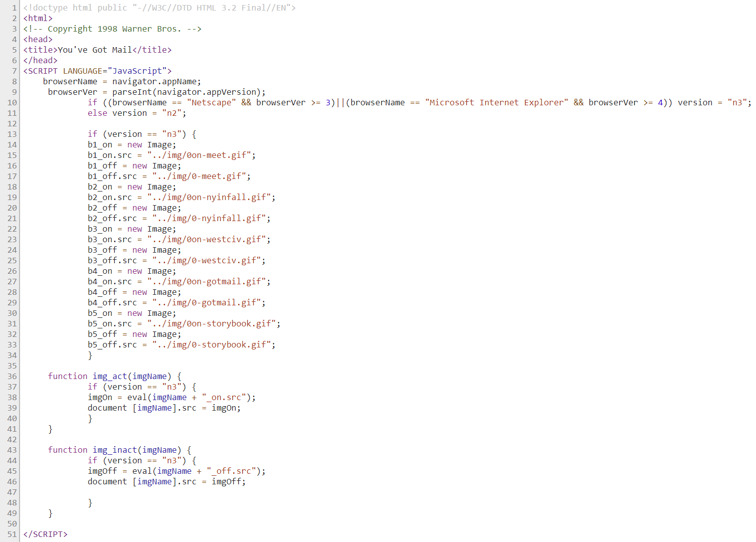Click the b1_on = new Image line
The image size is (756, 542).
coord(132,144)
